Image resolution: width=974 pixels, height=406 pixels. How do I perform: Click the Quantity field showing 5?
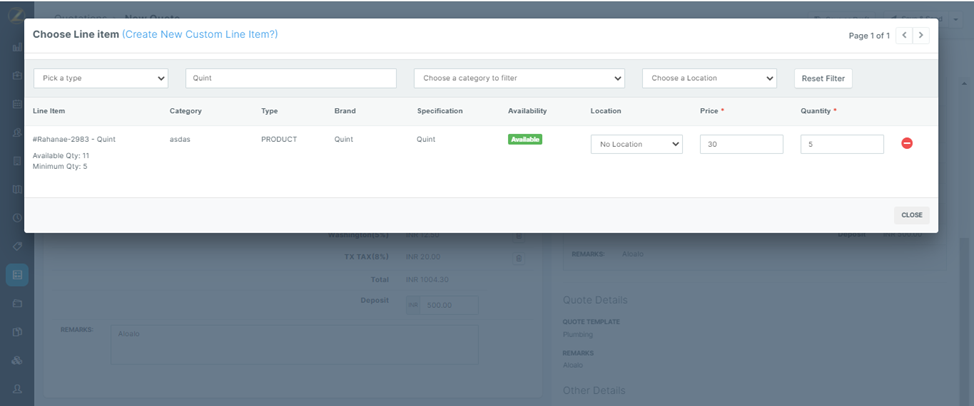(x=842, y=144)
